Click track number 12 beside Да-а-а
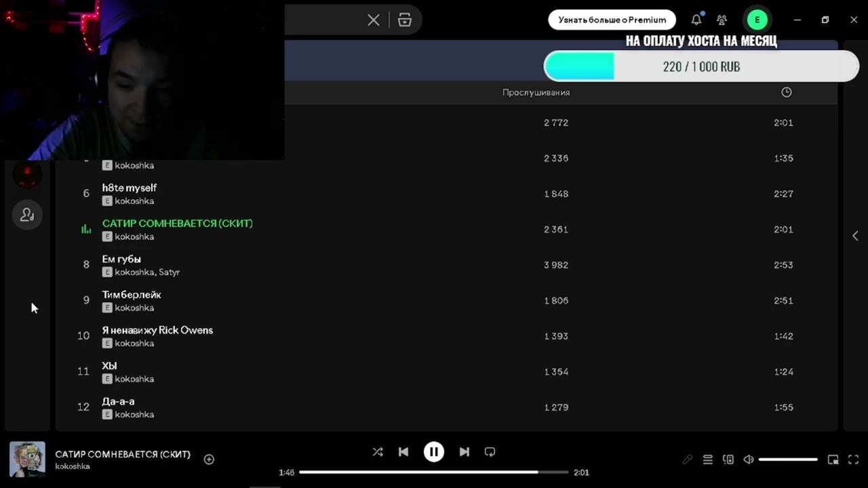 [83, 407]
